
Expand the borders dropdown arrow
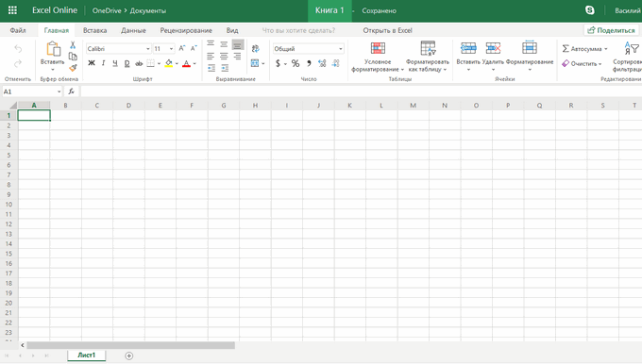(x=159, y=63)
